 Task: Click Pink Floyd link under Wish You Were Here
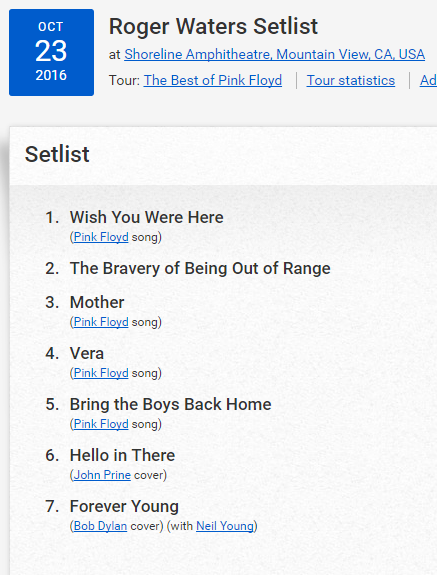tap(101, 237)
